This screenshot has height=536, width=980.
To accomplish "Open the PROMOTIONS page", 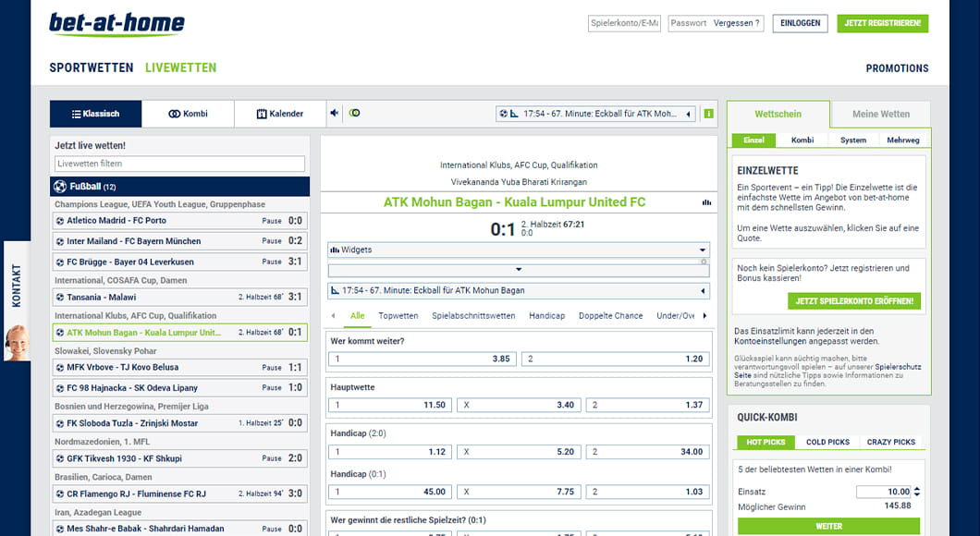I will (x=897, y=68).
